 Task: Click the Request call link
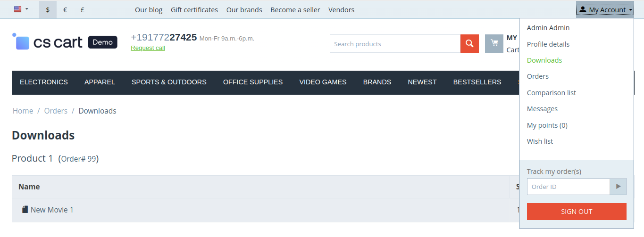(x=148, y=48)
